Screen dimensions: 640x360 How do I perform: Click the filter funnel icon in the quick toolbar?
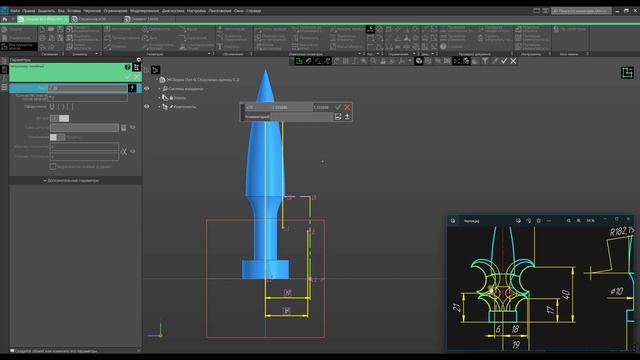[x=485, y=61]
